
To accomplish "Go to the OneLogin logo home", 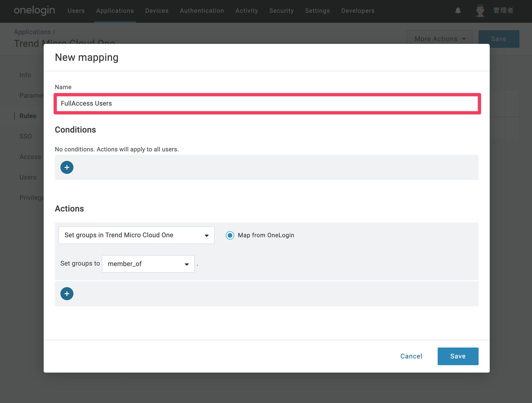I will (x=34, y=11).
